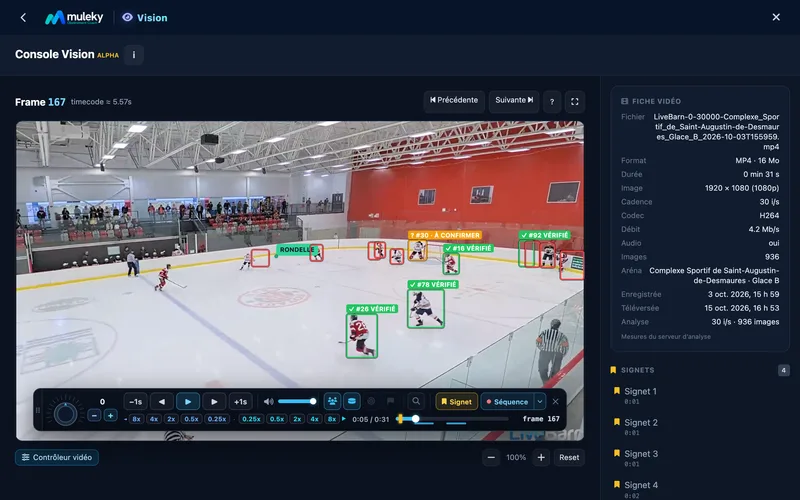Open the Console Vision info button
The image size is (800, 500).
coord(134,55)
